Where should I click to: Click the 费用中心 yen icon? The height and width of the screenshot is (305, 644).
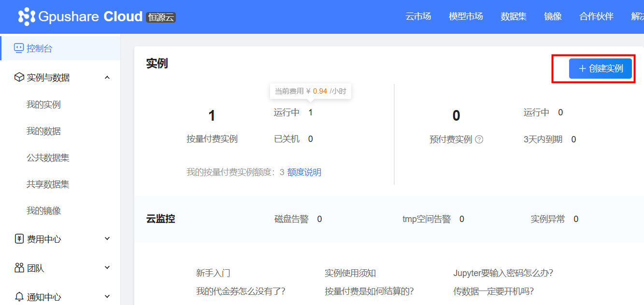coord(19,239)
